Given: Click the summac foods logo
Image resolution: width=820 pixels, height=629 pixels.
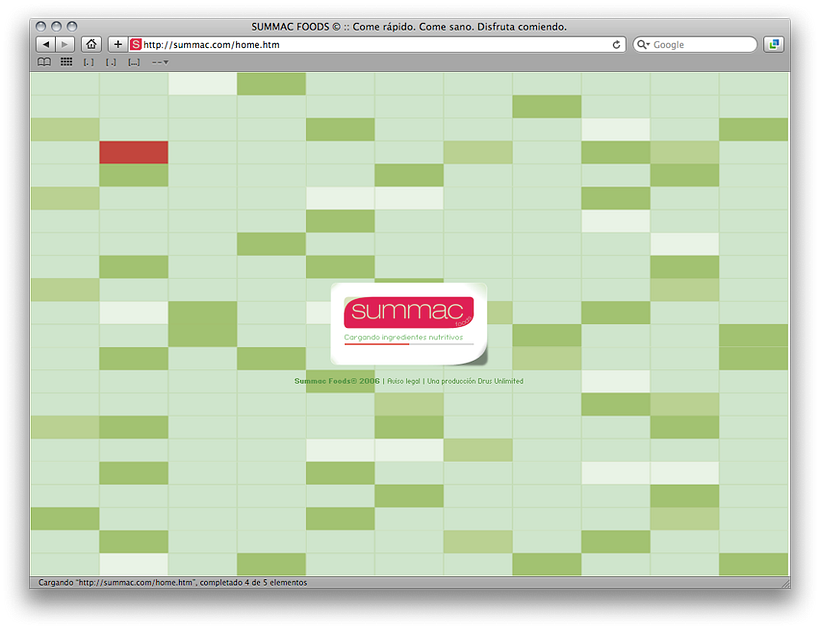Looking at the screenshot, I should 409,312.
